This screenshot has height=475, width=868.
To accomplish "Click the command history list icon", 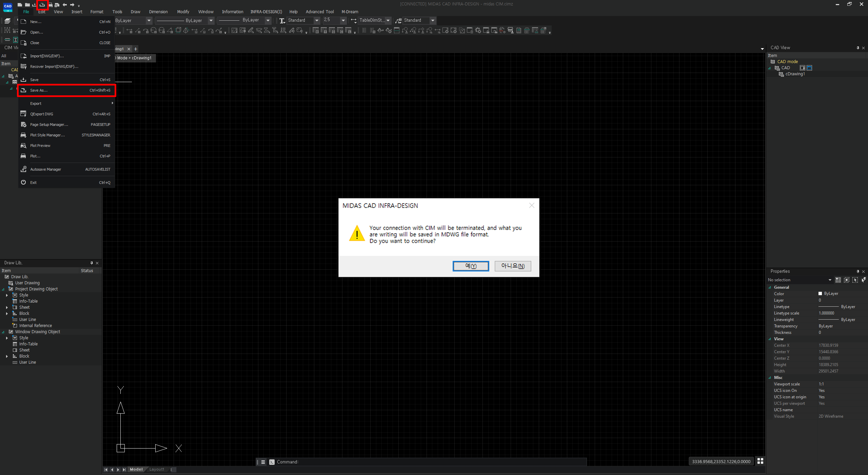I will click(263, 462).
